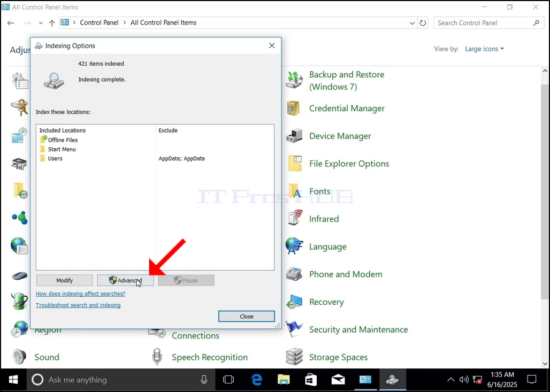This screenshot has width=550, height=392.
Task: Click the Fonts icon
Action: 295,191
